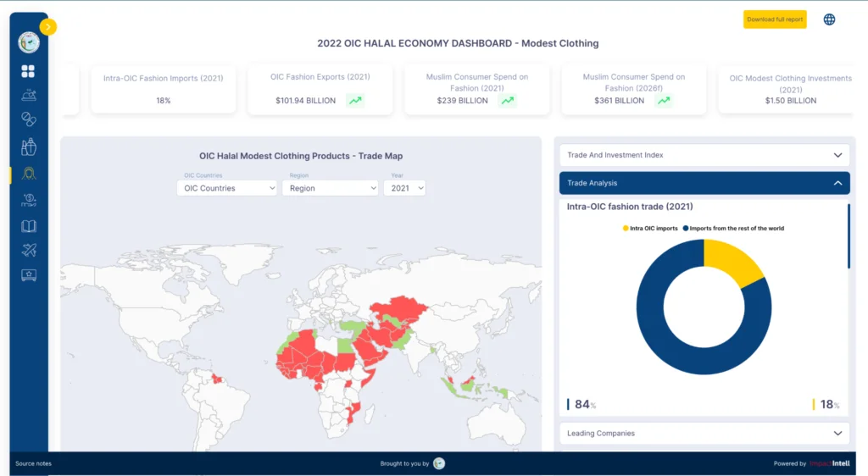Click the Brought to you by text
The width and height of the screenshot is (868, 476).
404,463
